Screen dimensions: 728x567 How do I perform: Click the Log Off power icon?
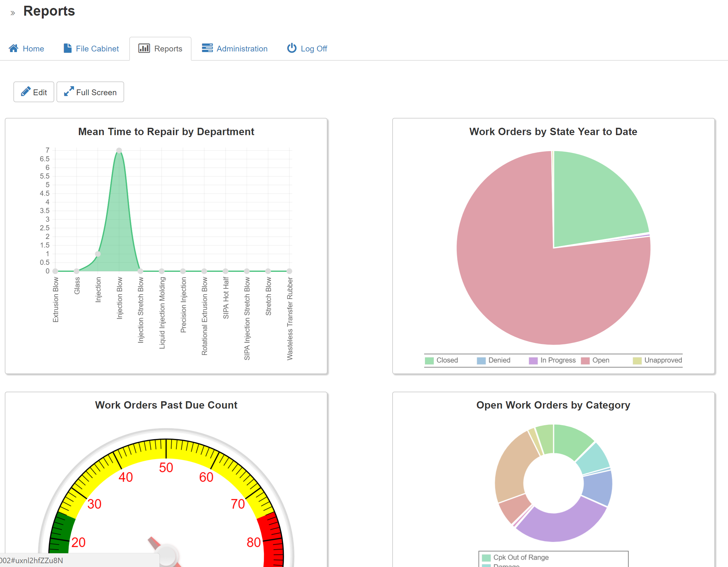(x=292, y=48)
